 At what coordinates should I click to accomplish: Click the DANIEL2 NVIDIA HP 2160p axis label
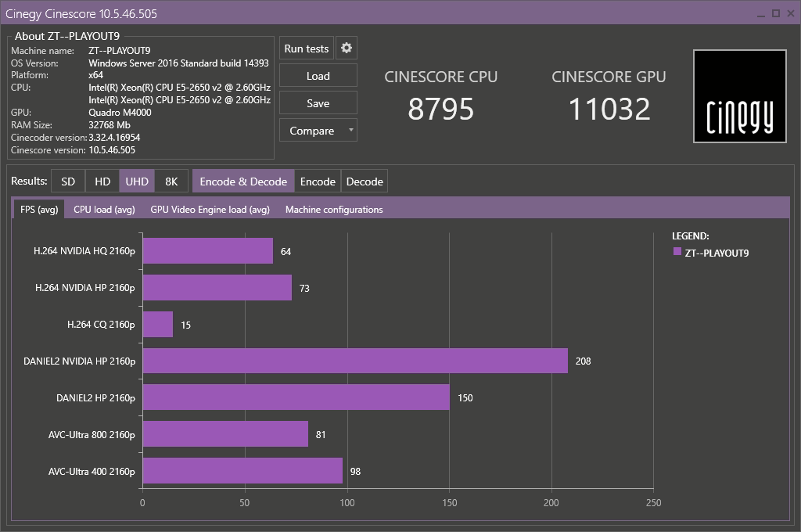point(80,361)
